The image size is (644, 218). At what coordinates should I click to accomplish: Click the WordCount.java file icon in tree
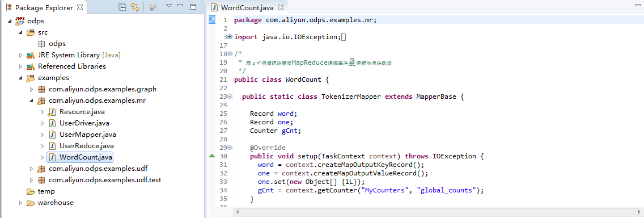click(x=52, y=157)
